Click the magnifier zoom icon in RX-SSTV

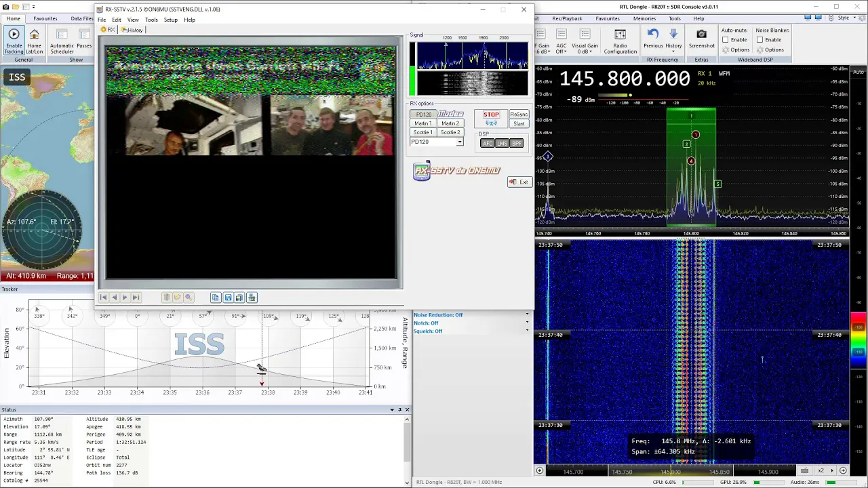[x=189, y=297]
